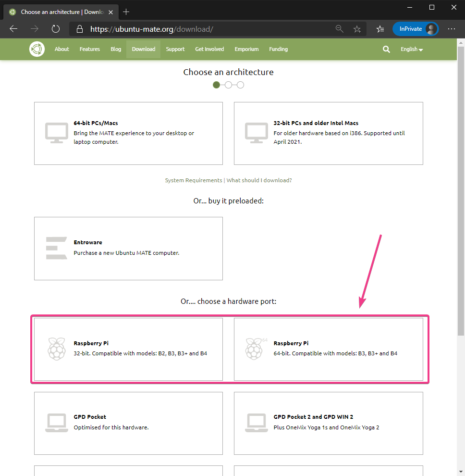Select the GPD Pocket heading
Viewport: 465px width, 476px height.
coord(90,417)
